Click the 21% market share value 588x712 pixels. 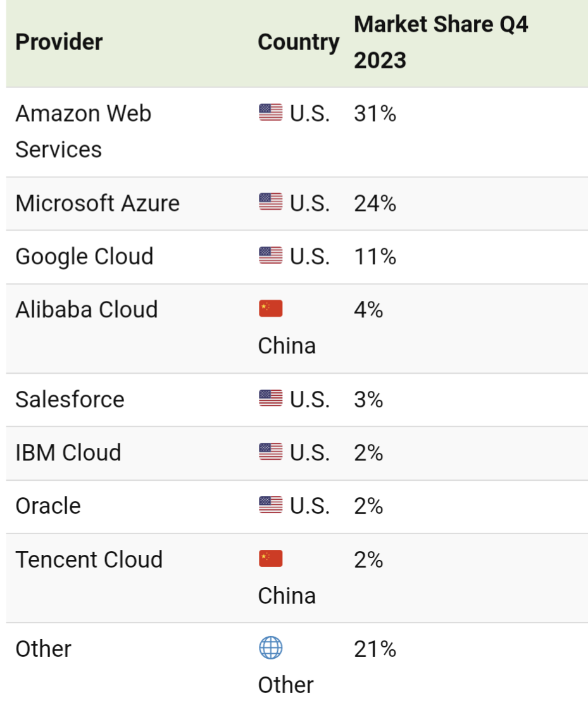[375, 649]
